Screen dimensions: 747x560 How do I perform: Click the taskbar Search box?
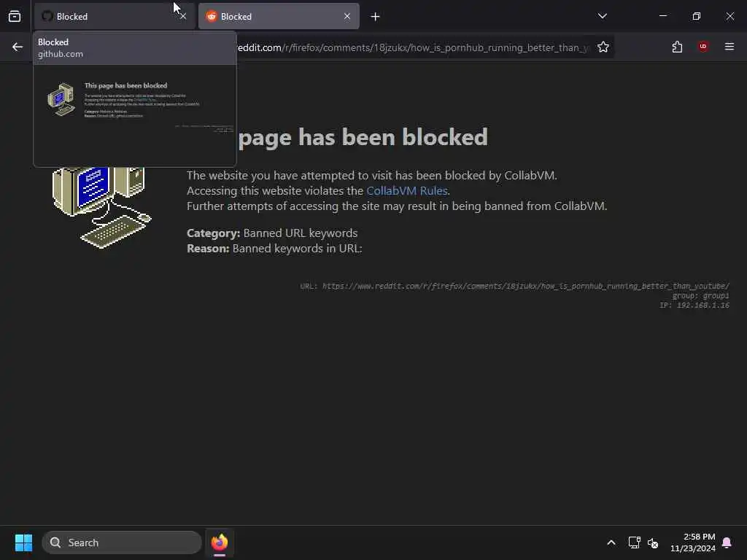pos(122,542)
